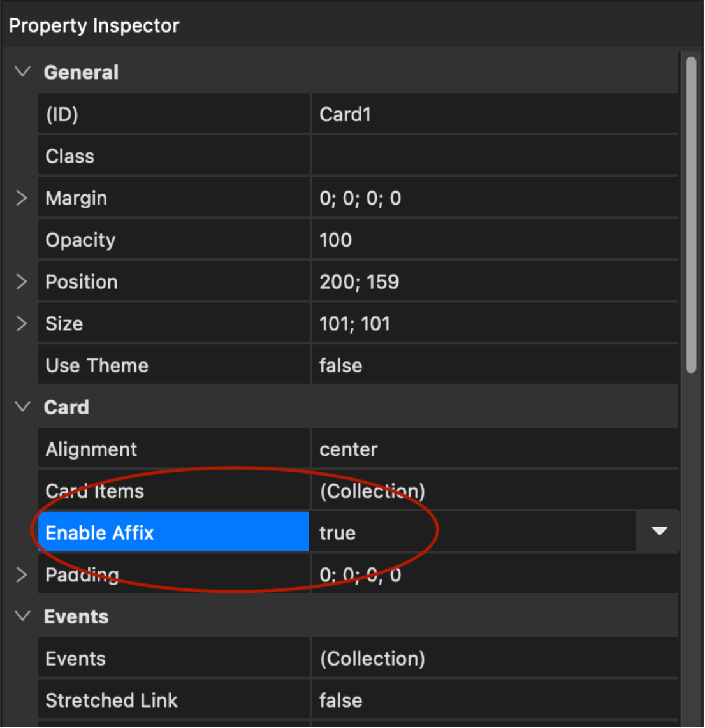The height and width of the screenshot is (728, 705).
Task: Open the Card Items collection
Action: (494, 491)
